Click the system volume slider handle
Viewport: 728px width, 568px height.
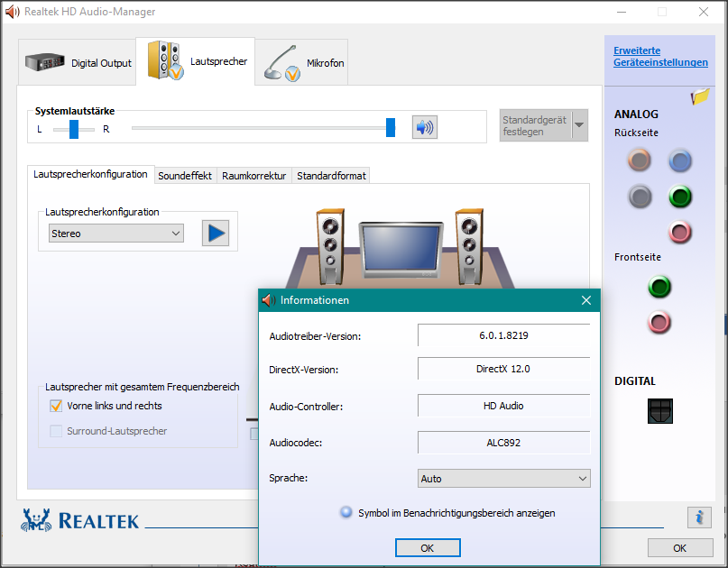tap(391, 128)
